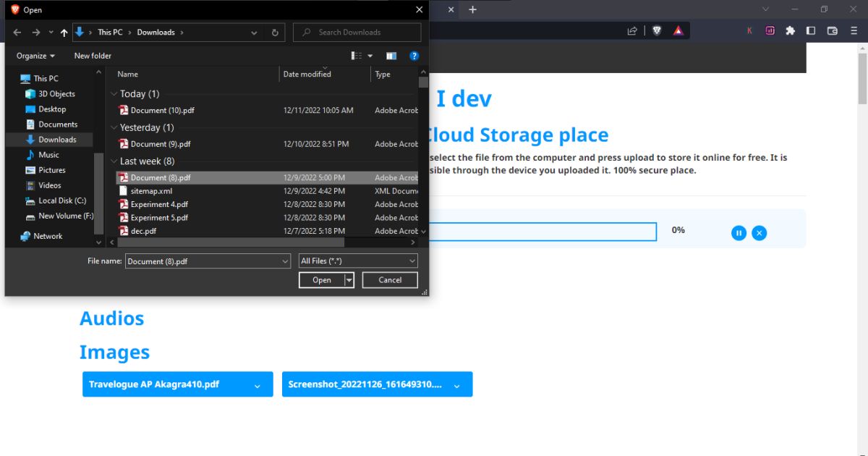This screenshot has height=456, width=868.
Task: Expand the Open button split arrow
Action: [349, 280]
